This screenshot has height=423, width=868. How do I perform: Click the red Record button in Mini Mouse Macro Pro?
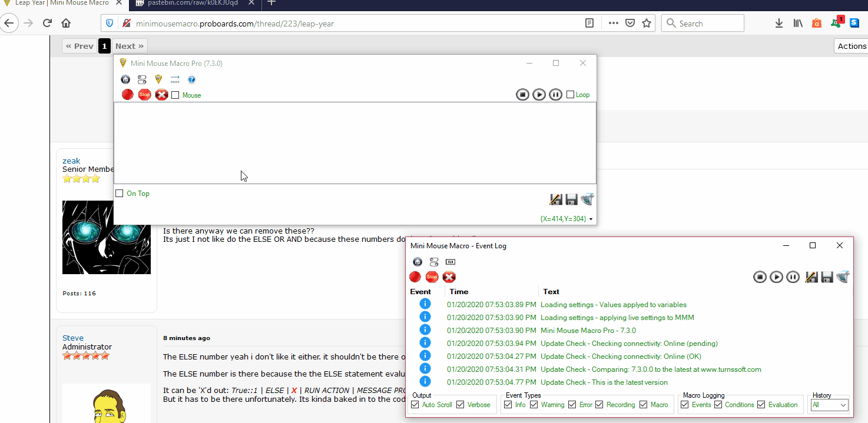(127, 95)
